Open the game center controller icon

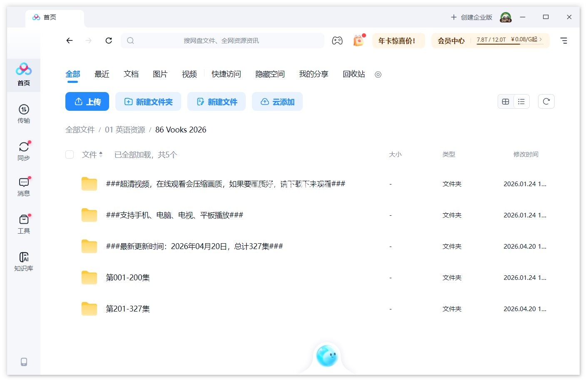pos(337,40)
